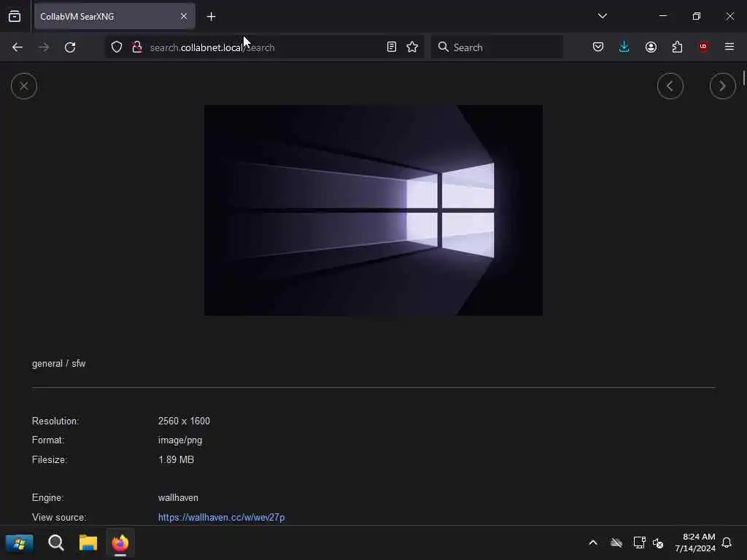Screen dimensions: 747x560
Task: Close the image detail overlay
Action: pos(24,86)
